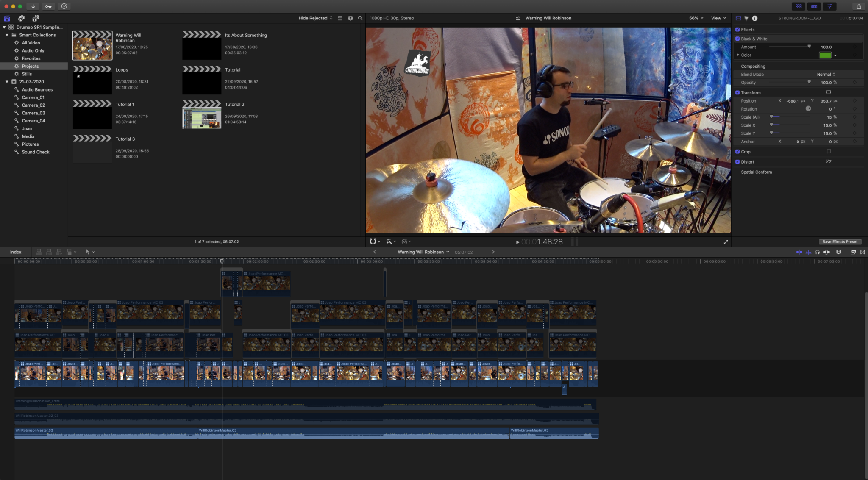
Task: Click the search icon in the browser
Action: pyautogui.click(x=360, y=18)
